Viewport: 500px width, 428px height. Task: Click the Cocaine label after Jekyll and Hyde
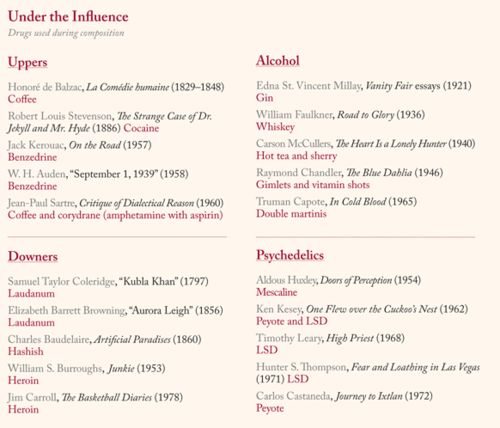(141, 128)
